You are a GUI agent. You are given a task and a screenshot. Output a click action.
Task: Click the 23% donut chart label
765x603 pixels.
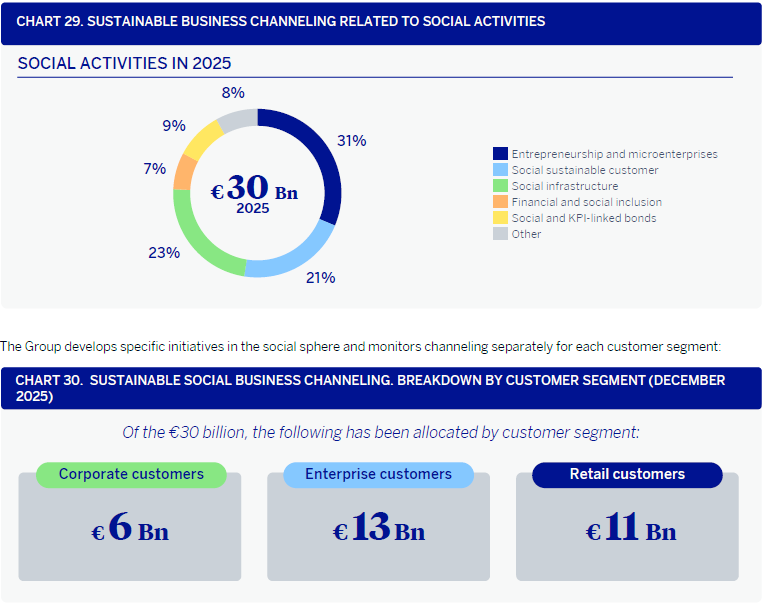[163, 253]
